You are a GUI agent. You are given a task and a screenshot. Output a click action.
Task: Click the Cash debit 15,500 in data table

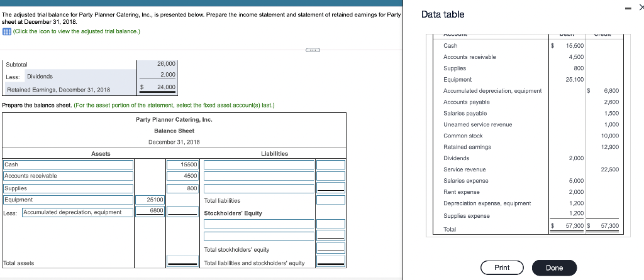(x=575, y=45)
